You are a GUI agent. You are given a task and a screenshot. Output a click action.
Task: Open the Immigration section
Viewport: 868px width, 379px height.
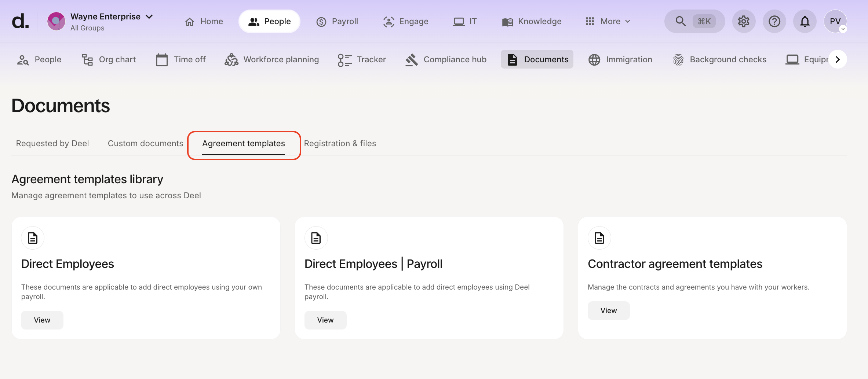pyautogui.click(x=620, y=59)
